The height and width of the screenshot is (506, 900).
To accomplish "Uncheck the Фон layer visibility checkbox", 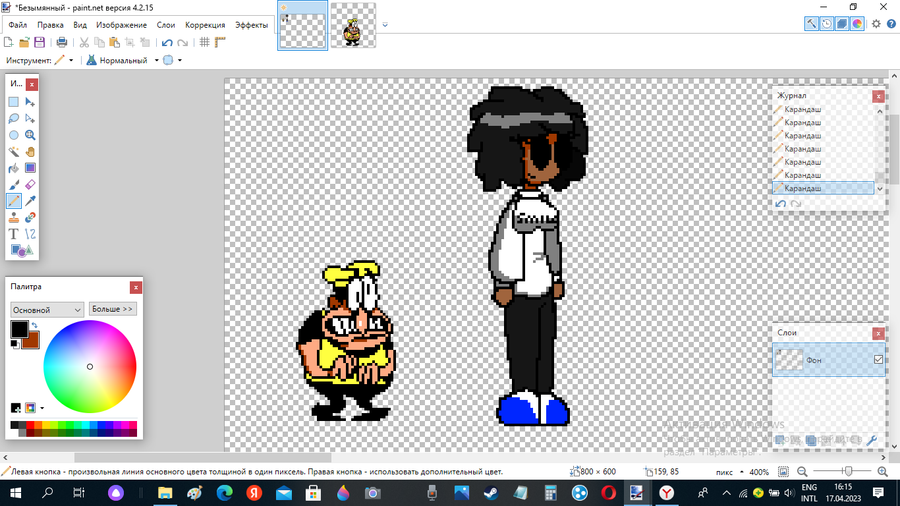I will (878, 360).
